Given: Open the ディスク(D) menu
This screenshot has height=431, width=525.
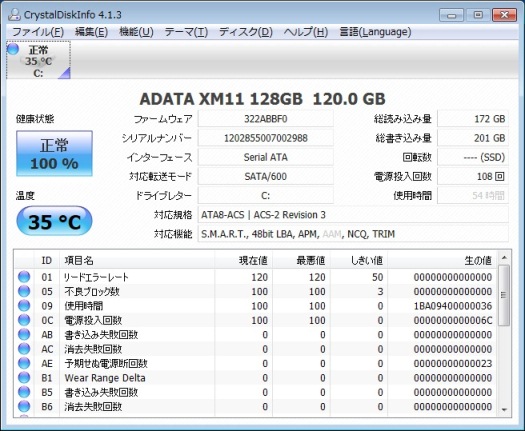Looking at the screenshot, I should [x=246, y=32].
